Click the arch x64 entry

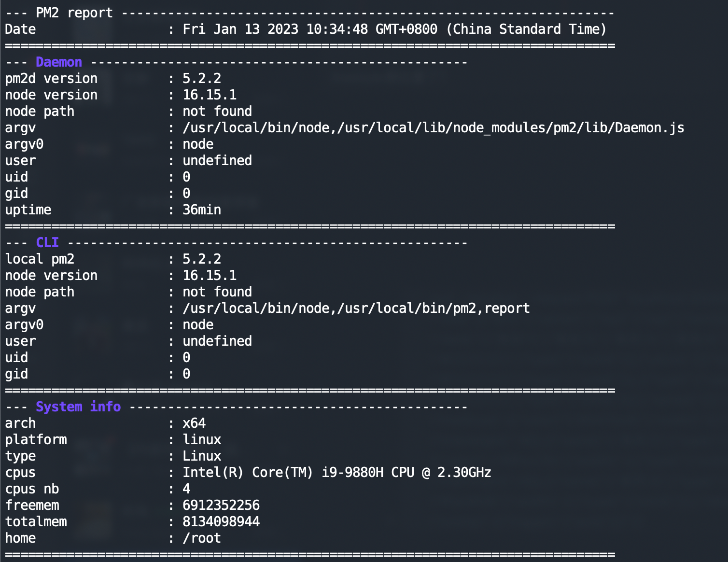[x=194, y=423]
